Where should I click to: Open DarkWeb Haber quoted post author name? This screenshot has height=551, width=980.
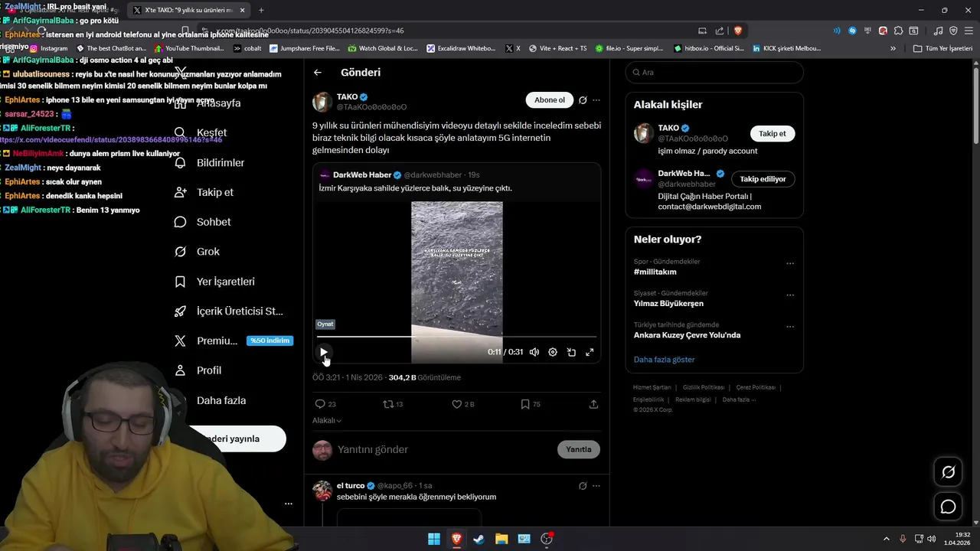pos(362,174)
